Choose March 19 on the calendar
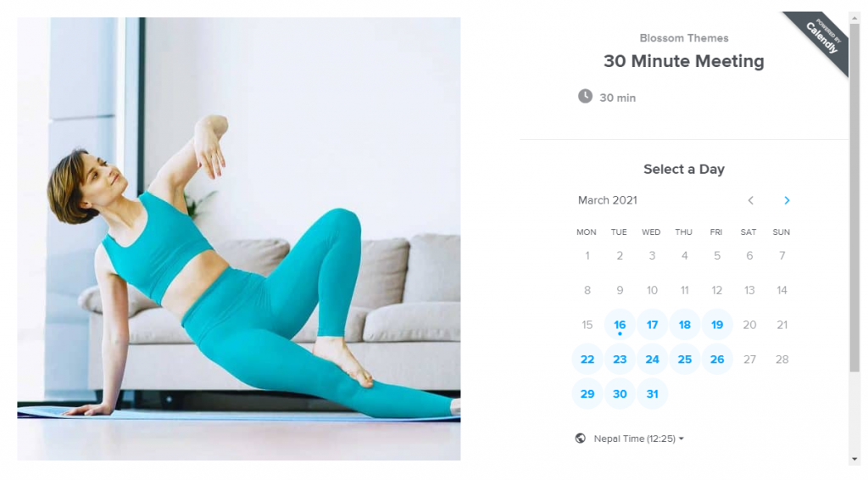The image size is (868, 480). 717,325
